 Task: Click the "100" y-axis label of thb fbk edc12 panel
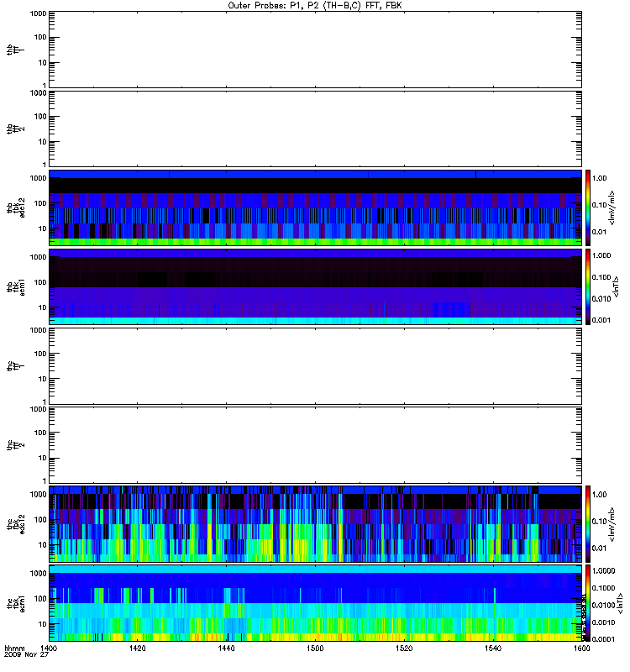click(40, 203)
